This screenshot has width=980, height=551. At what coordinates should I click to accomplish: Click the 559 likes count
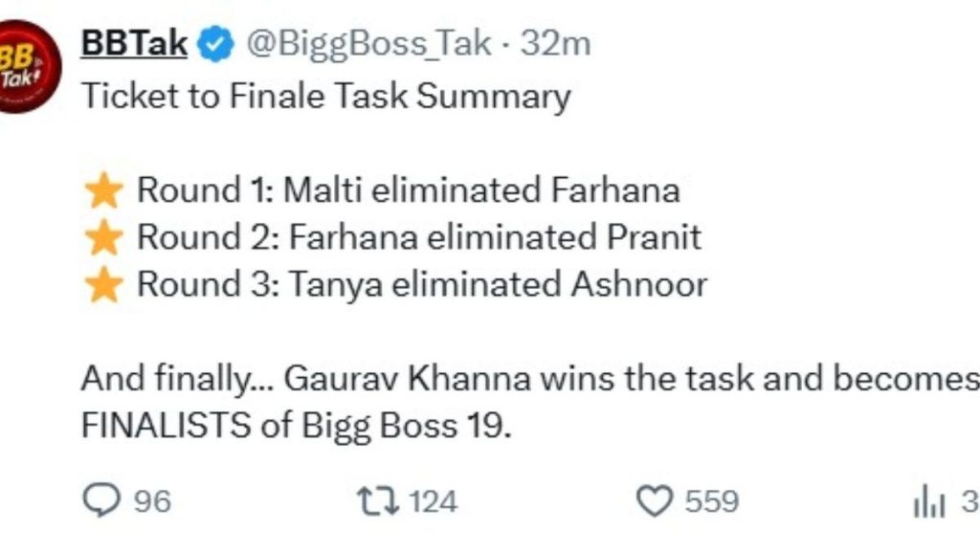pyautogui.click(x=711, y=501)
